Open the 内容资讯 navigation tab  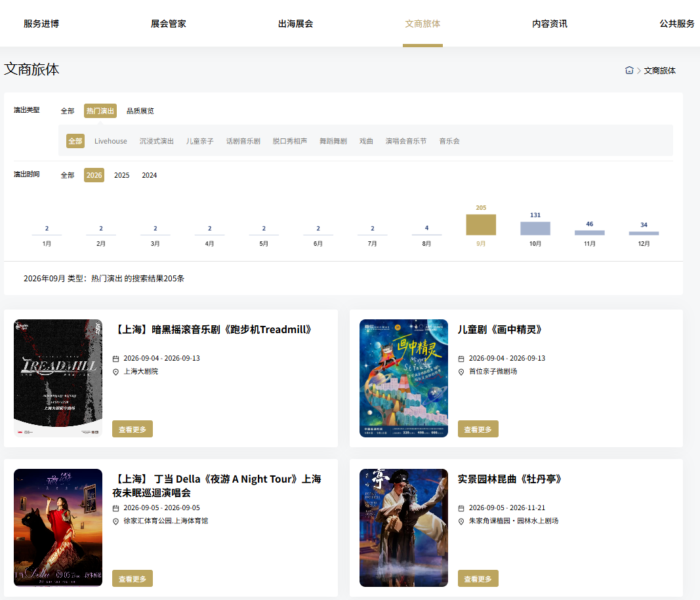click(550, 24)
